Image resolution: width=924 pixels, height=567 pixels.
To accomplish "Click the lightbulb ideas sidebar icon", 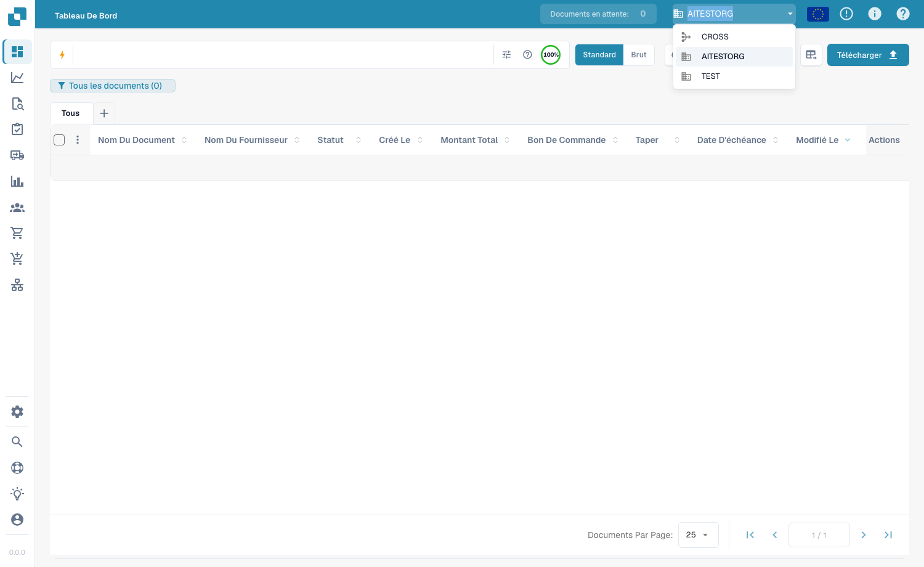I will 17,494.
